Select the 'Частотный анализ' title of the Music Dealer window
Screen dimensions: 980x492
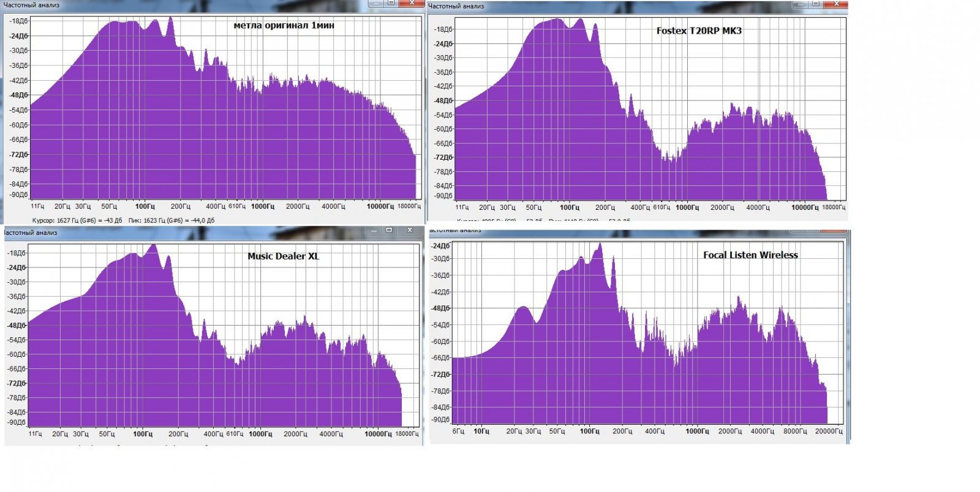click(x=31, y=233)
